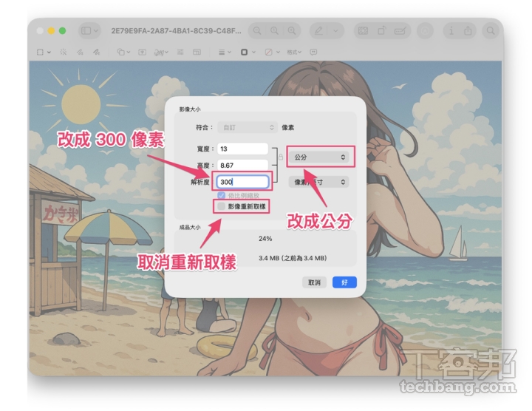Open the border color swatch
Image resolution: width=532 pixels, height=411 pixels.
[x=248, y=52]
